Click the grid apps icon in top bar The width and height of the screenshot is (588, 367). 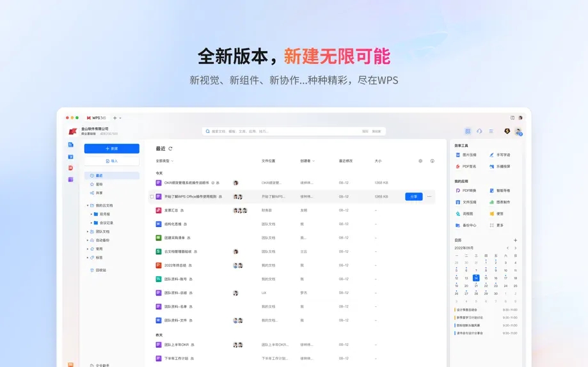point(468,131)
